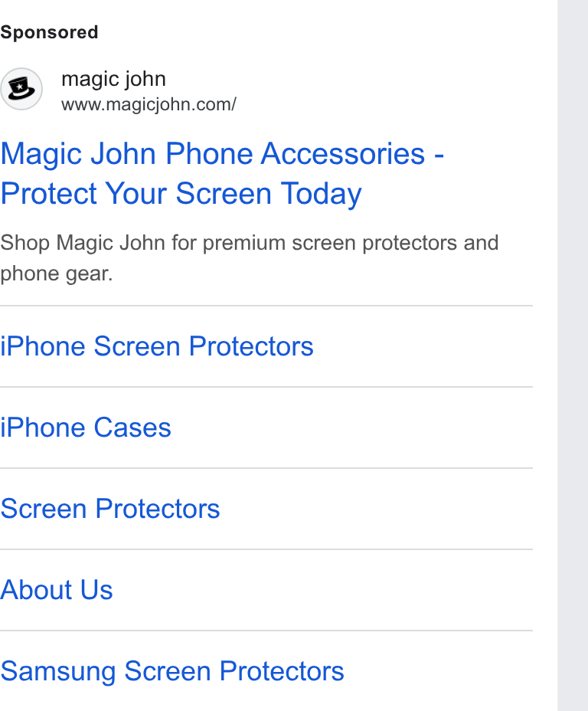Click headline line 'Protect Your Screen Today'

point(181,194)
